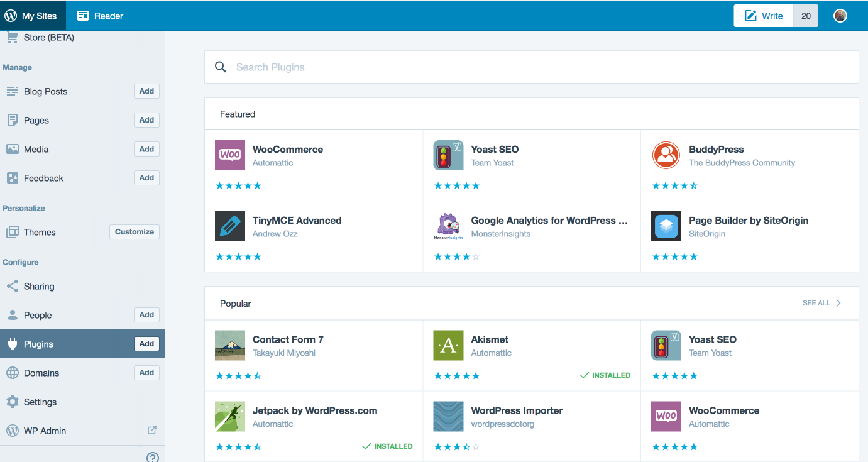868x462 pixels.
Task: Click the Akismet plugin icon
Action: 448,345
